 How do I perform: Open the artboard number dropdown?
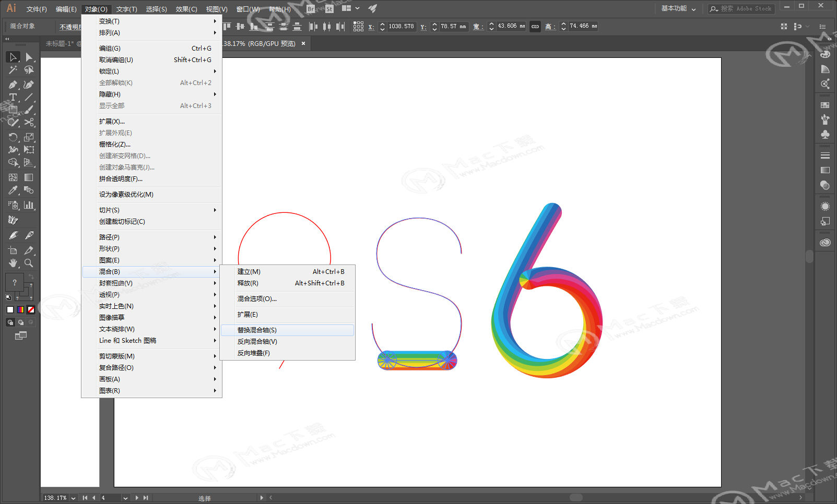tap(125, 498)
